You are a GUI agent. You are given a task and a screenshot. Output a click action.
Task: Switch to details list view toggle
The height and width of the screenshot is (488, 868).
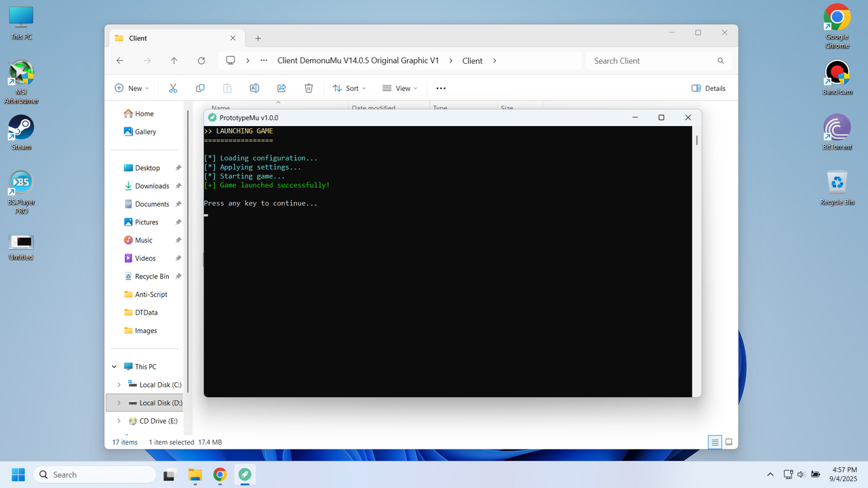[x=715, y=442]
